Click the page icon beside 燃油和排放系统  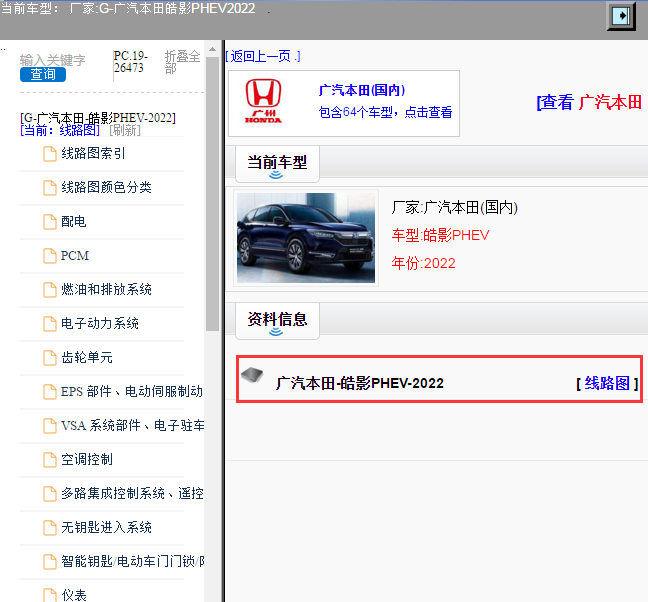coord(50,290)
